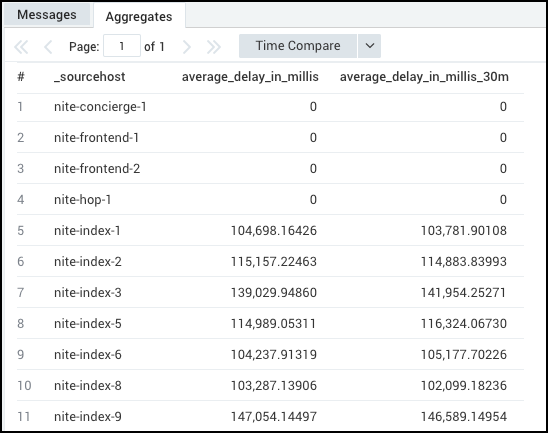Image resolution: width=548 pixels, height=433 pixels.
Task: Select the nite-frontend-1 host cell
Action: tap(96, 138)
